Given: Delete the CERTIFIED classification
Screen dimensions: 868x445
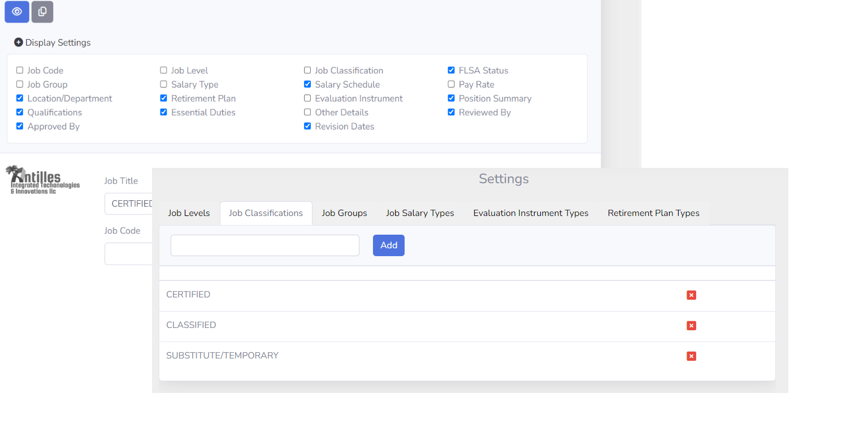Looking at the screenshot, I should click(691, 295).
